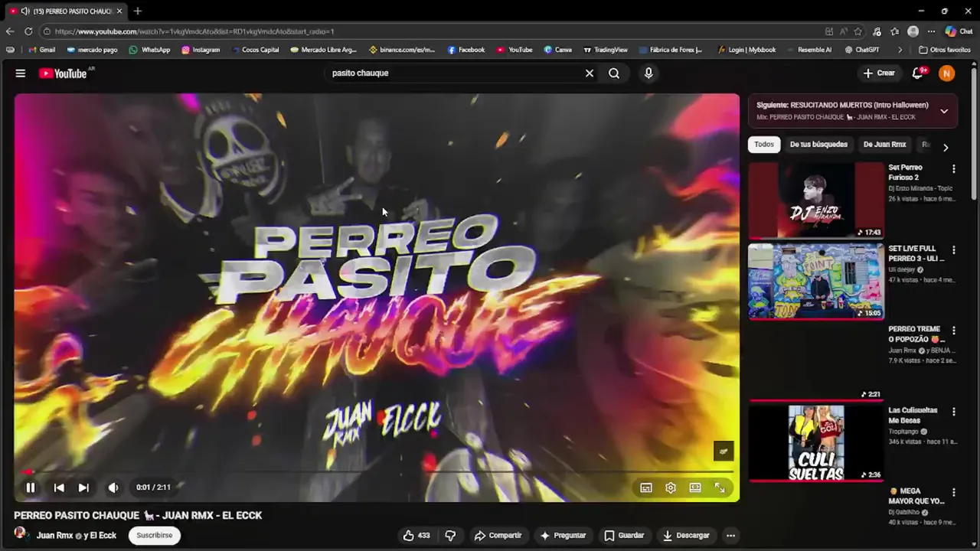The image size is (980, 551).
Task: Share the video via Compartir
Action: click(x=498, y=536)
